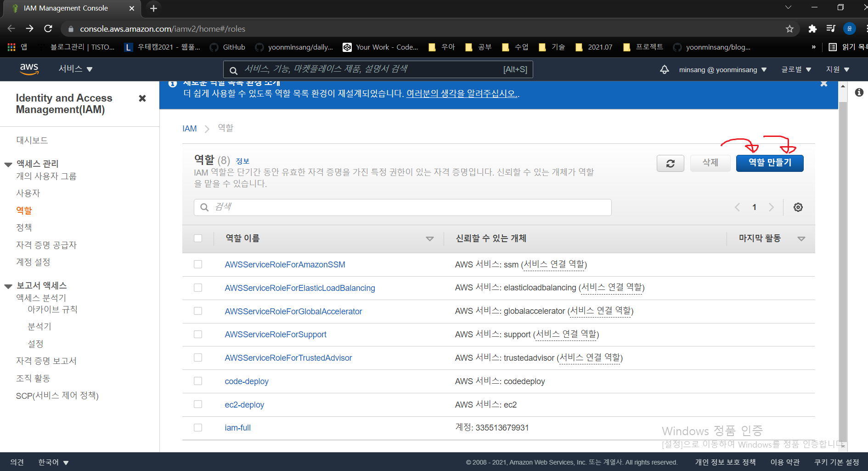The width and height of the screenshot is (868, 471).
Task: Go to next page of roles
Action: point(771,207)
